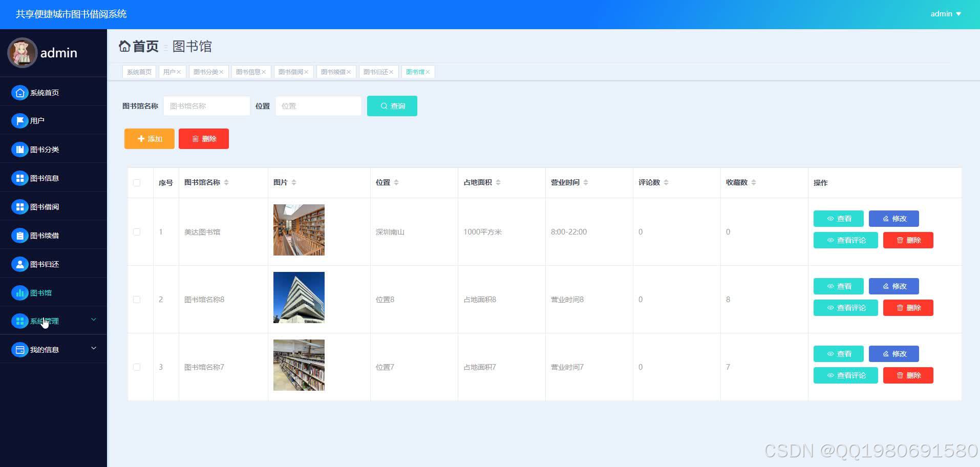The image size is (980, 467).
Task: Sort table by 位置 column arrows
Action: click(x=396, y=182)
